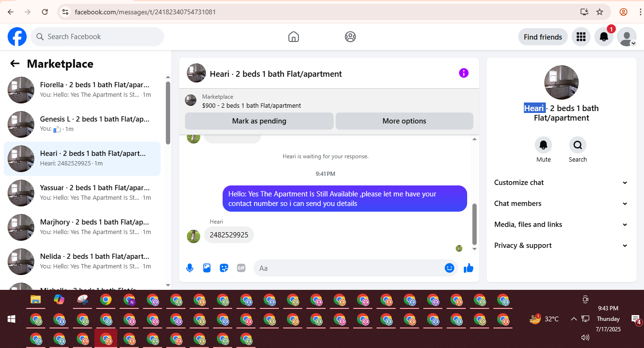Send a thumbs up like

(x=469, y=268)
